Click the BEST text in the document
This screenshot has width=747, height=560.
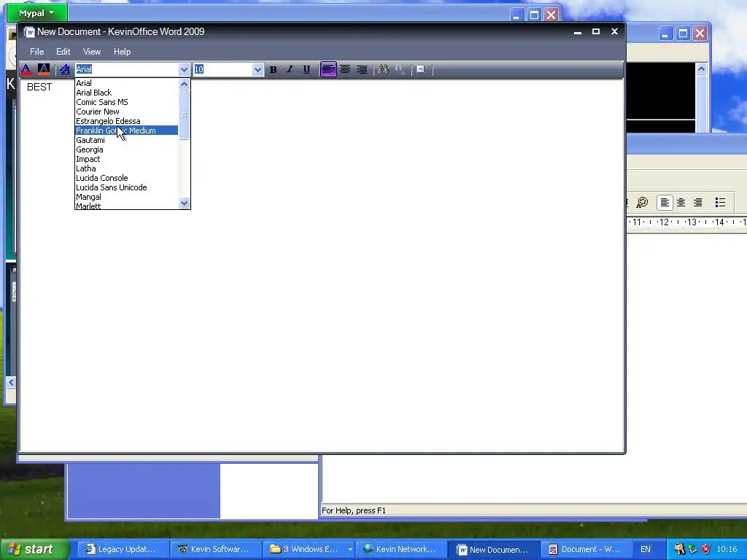pos(39,87)
